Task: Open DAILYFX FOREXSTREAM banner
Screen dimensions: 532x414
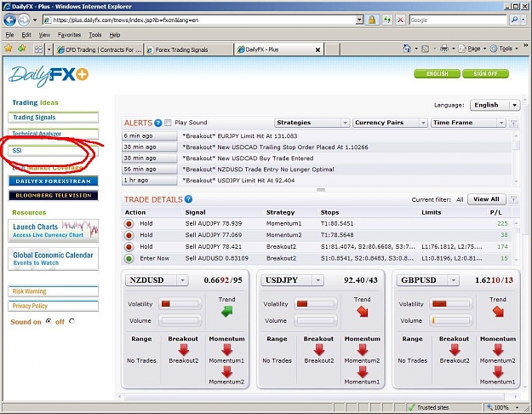Action: point(54,181)
